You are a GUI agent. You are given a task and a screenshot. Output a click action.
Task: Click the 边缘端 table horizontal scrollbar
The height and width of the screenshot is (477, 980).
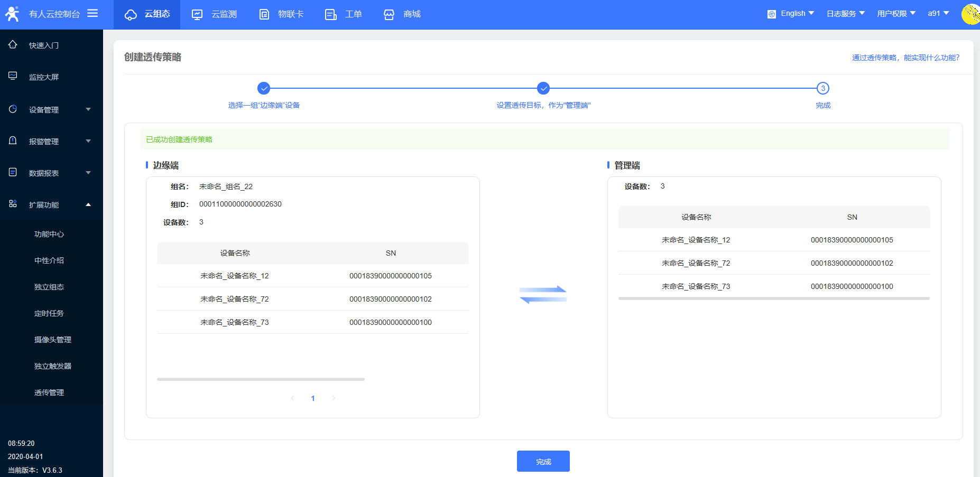point(261,379)
